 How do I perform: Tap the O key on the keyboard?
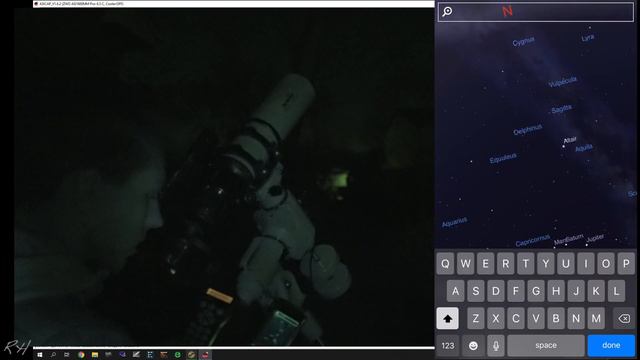[606, 264]
